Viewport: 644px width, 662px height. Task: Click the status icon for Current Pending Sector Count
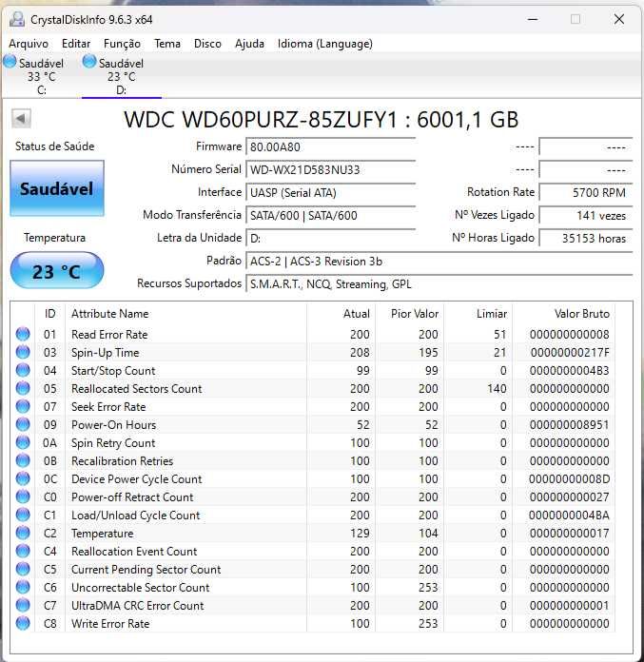pyautogui.click(x=23, y=569)
